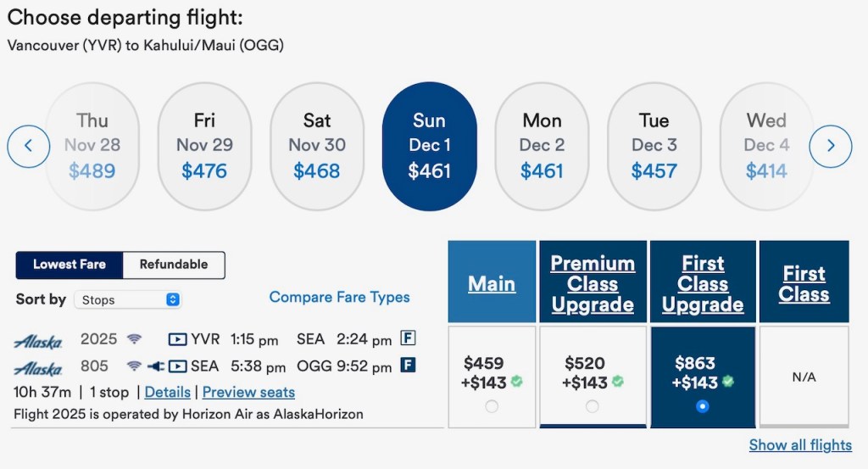This screenshot has width=868, height=469.
Task: Choose the Tue Dec 3 $457 date tab
Action: [654, 146]
